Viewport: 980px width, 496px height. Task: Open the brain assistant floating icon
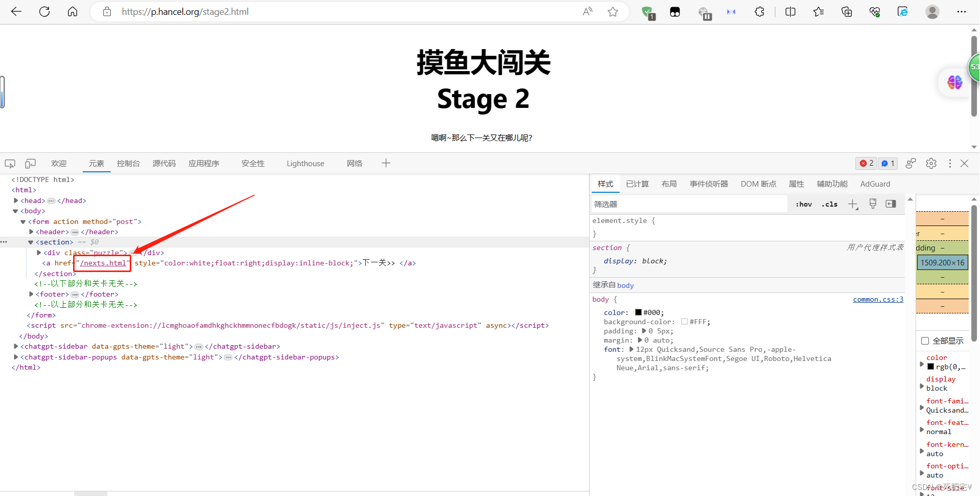[x=954, y=82]
